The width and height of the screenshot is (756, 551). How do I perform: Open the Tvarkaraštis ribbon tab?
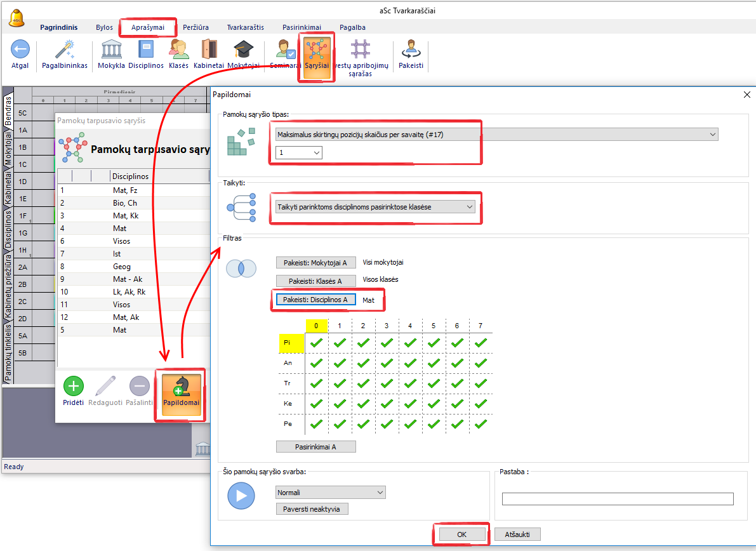(x=246, y=27)
